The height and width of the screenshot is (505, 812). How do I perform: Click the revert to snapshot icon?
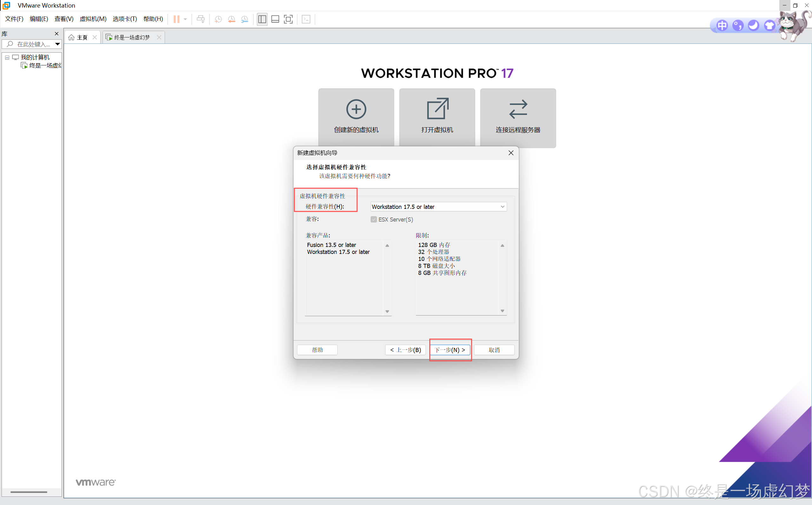tap(231, 19)
